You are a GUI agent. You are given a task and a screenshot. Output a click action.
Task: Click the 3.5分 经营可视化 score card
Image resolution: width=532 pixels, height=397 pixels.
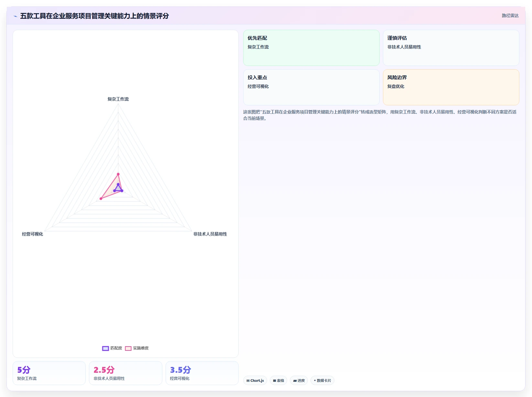click(202, 373)
